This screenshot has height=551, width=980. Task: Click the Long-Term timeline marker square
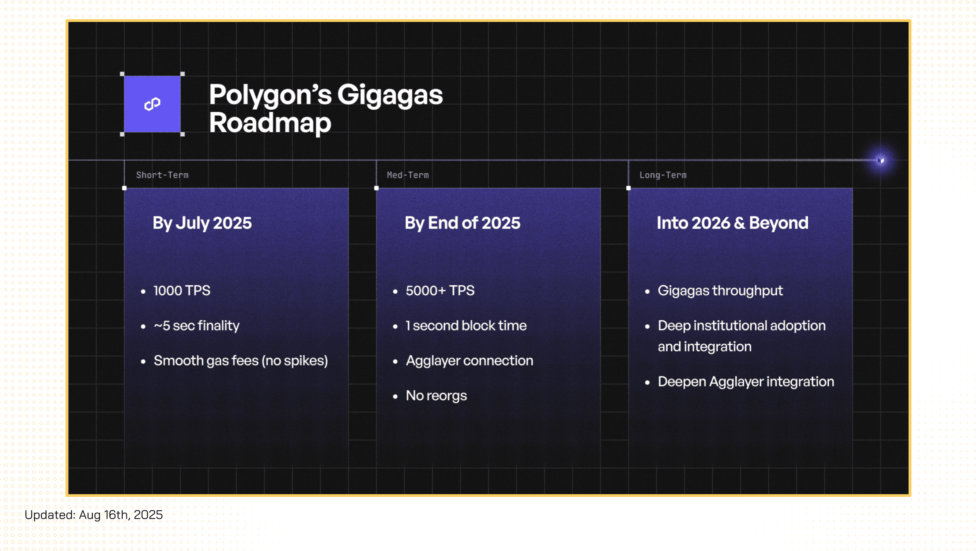coord(628,188)
